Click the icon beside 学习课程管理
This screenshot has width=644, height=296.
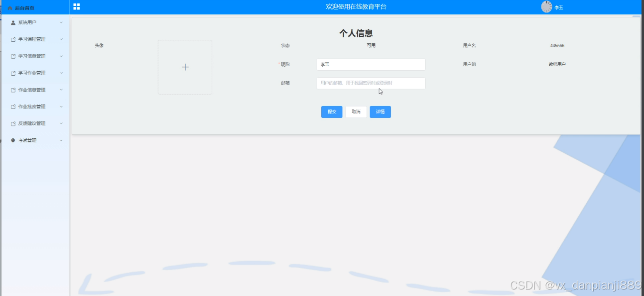[x=13, y=39]
